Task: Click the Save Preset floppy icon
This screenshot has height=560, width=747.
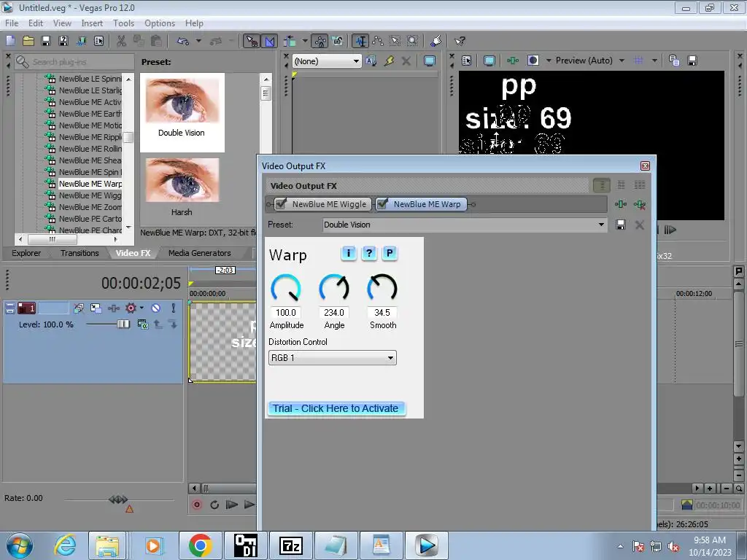Action: click(x=620, y=225)
